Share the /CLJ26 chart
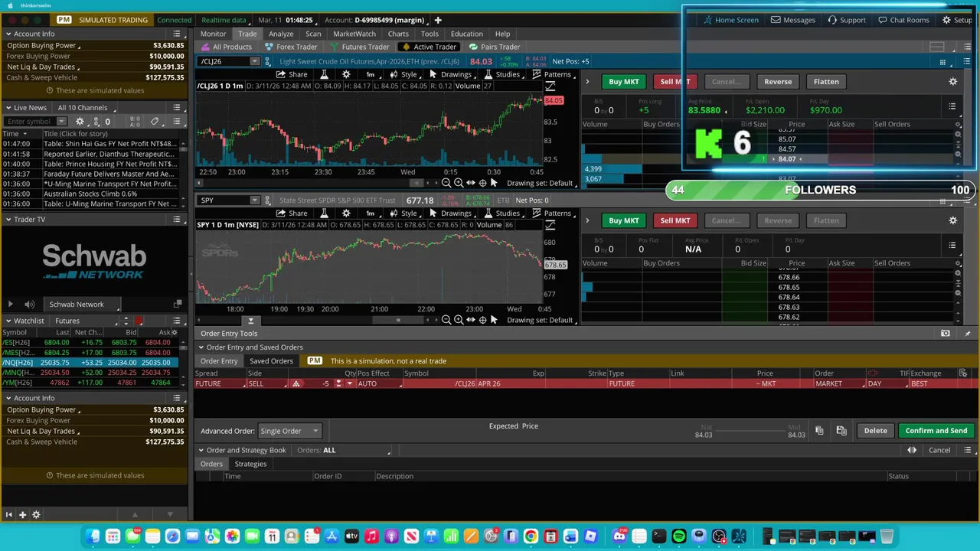This screenshot has height=551, width=980. [292, 74]
